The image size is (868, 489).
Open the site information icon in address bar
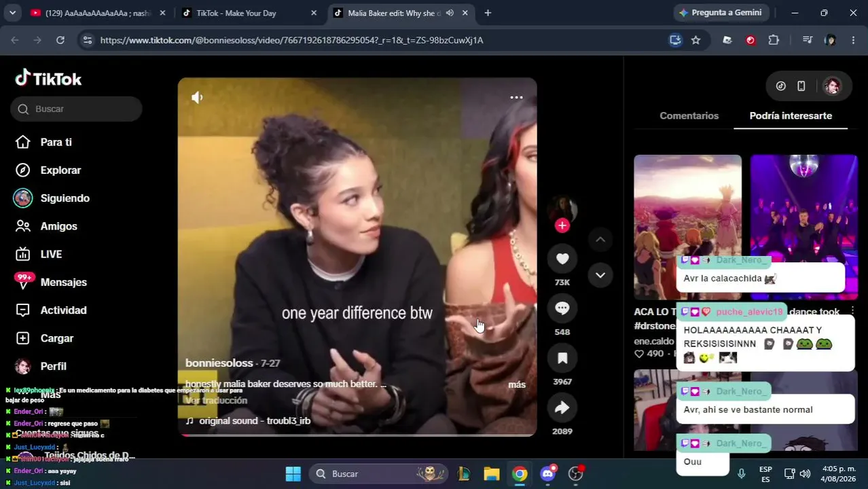pyautogui.click(x=87, y=40)
